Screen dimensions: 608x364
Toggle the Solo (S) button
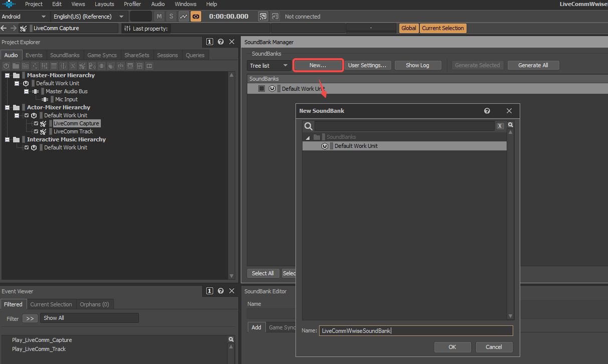(172, 17)
